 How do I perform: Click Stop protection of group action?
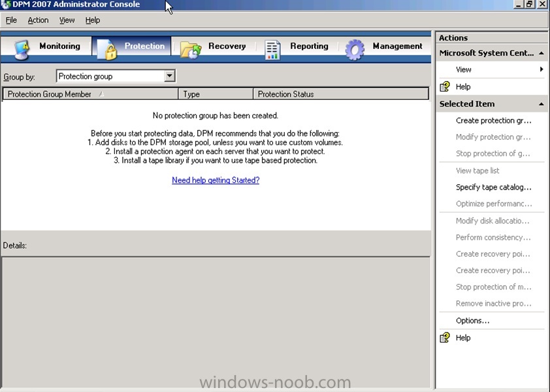493,154
